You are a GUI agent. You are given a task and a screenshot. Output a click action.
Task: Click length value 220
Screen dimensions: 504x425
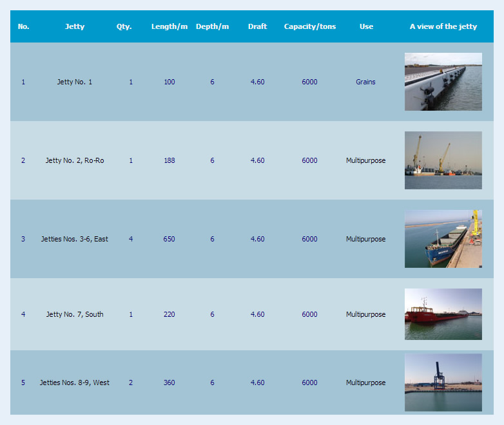point(169,314)
